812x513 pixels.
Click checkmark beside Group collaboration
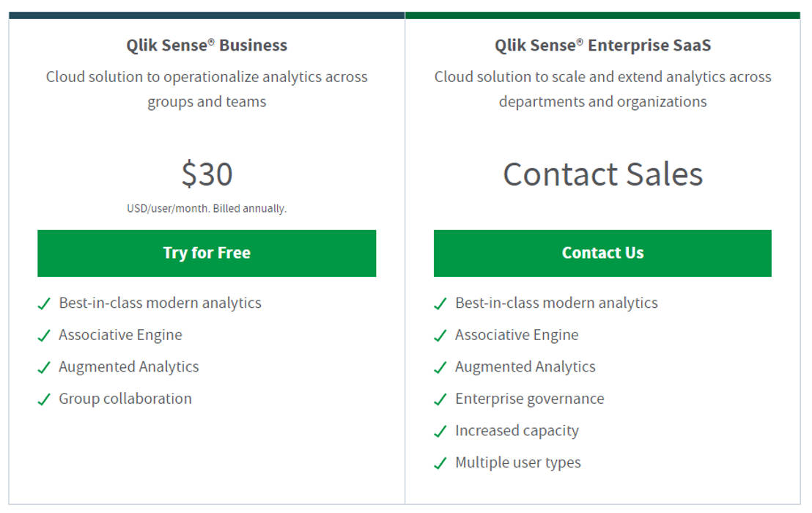pyautogui.click(x=44, y=399)
